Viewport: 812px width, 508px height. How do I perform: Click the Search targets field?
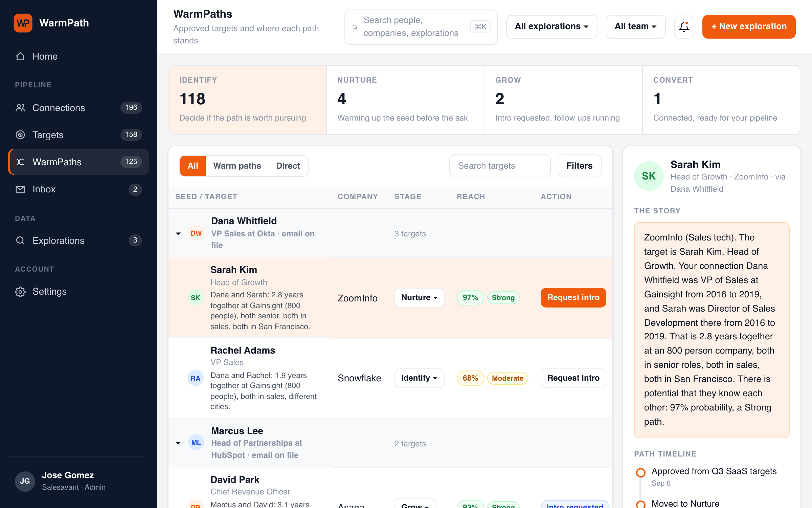pyautogui.click(x=500, y=166)
